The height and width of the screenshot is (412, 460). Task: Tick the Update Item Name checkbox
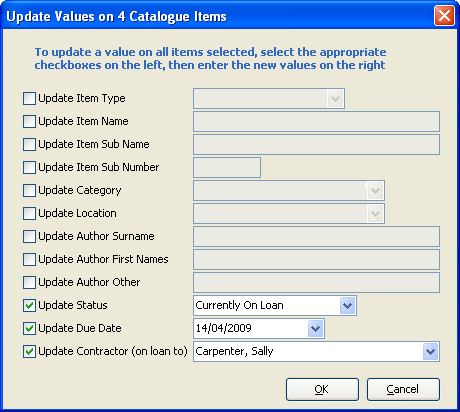point(29,122)
